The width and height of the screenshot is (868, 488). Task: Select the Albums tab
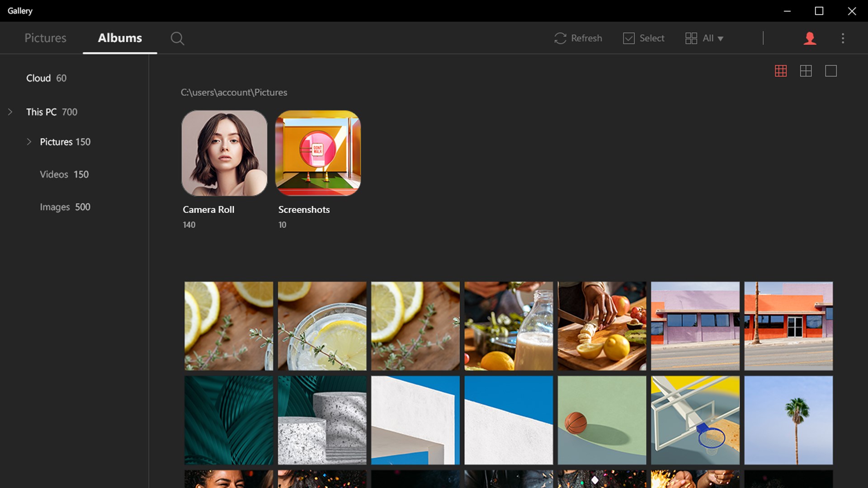[120, 38]
